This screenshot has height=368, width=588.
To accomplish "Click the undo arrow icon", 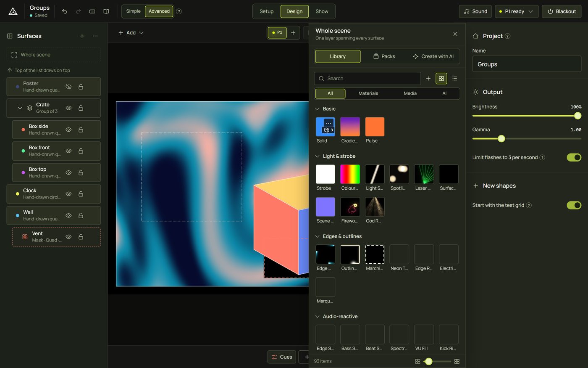I will pyautogui.click(x=64, y=11).
